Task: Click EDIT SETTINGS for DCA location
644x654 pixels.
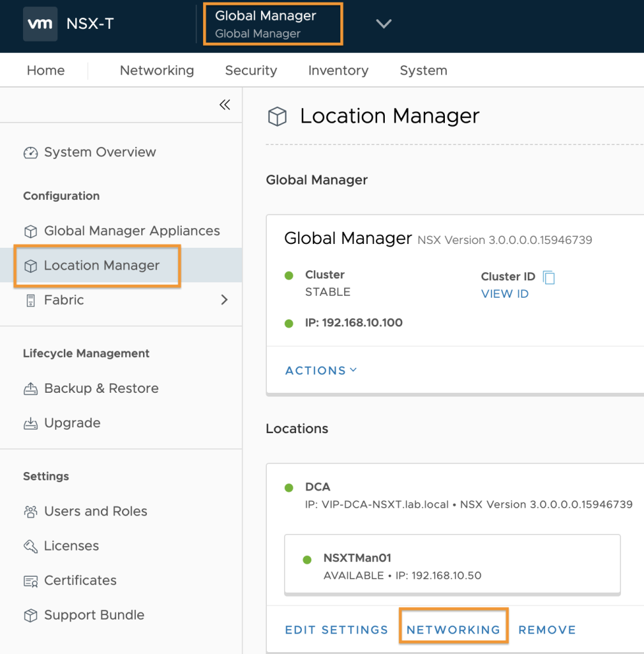Action: [x=336, y=630]
